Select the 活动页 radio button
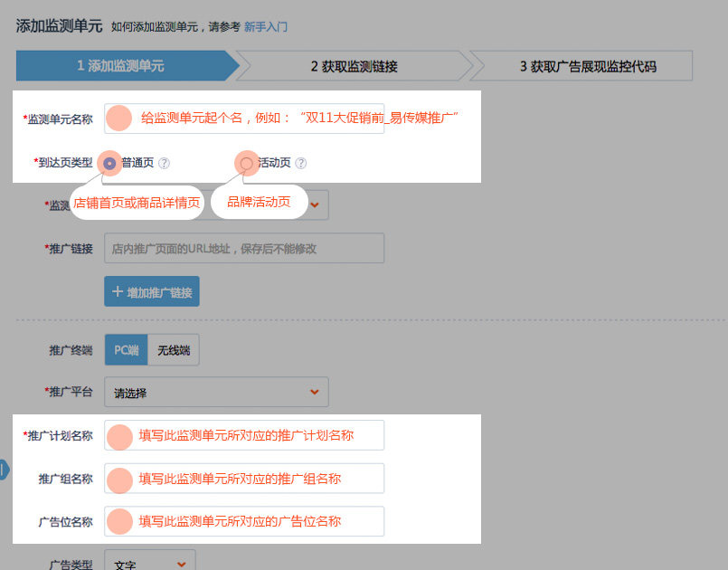The image size is (728, 570). click(x=247, y=164)
